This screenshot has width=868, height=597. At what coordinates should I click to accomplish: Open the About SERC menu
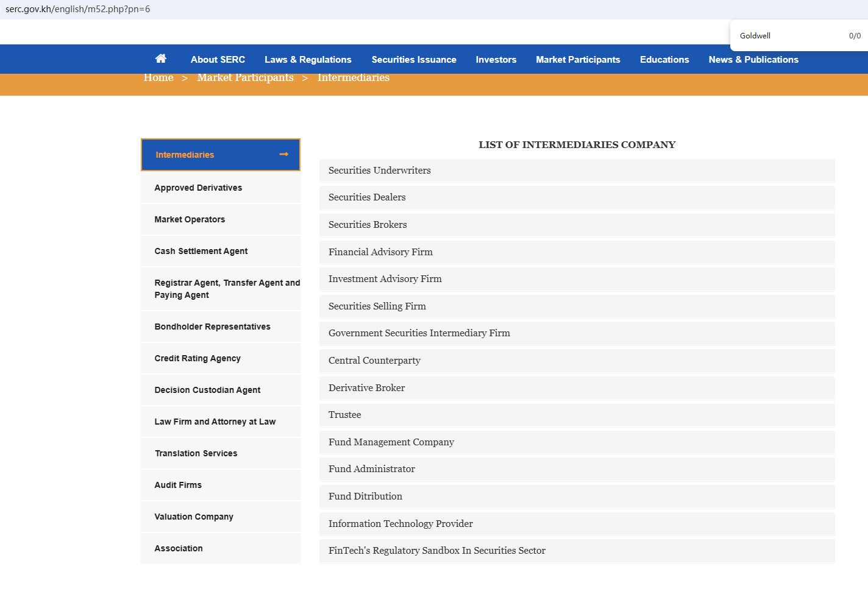(x=218, y=60)
